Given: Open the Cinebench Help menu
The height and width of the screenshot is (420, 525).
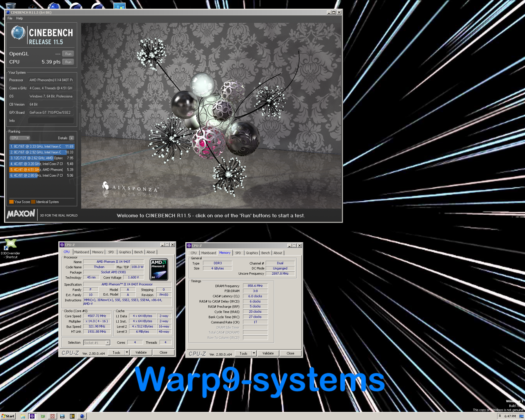Looking at the screenshot, I should [19, 18].
